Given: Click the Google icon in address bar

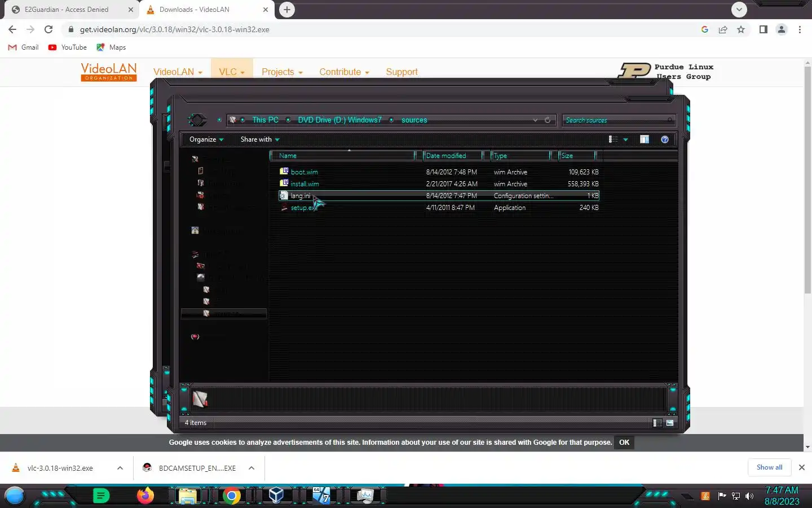Looking at the screenshot, I should tap(705, 29).
